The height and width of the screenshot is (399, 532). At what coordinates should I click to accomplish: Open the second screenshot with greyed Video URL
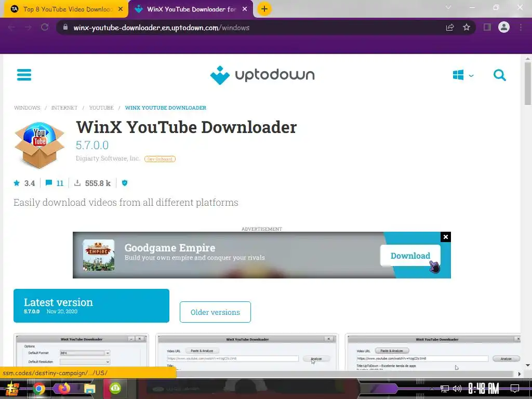coord(247,352)
